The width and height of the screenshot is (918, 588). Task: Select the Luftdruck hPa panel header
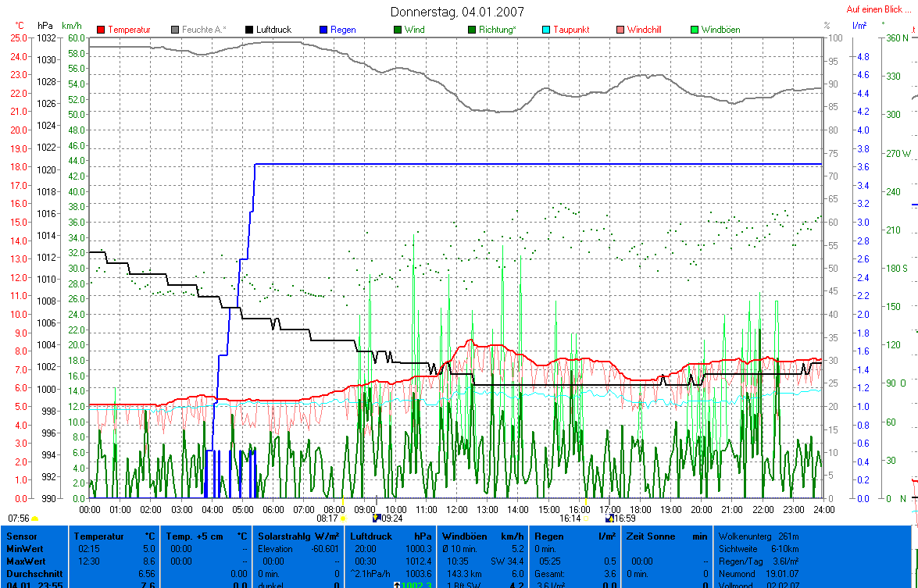click(390, 536)
